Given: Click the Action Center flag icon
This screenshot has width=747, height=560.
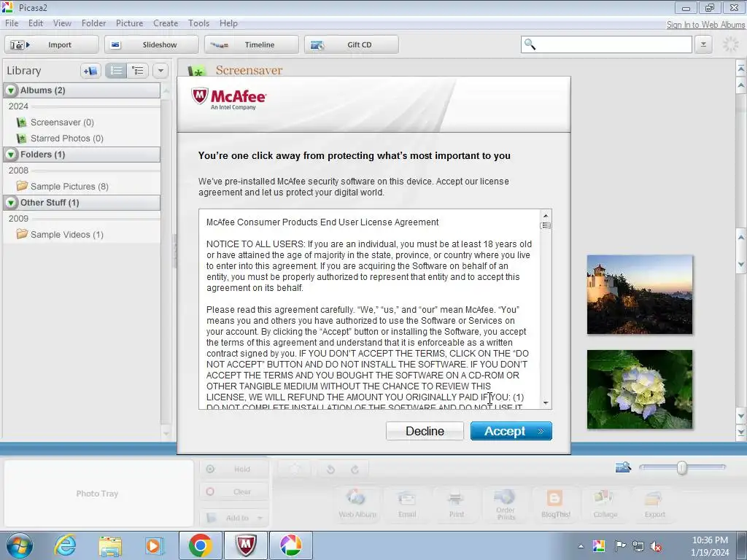Looking at the screenshot, I should 620,546.
